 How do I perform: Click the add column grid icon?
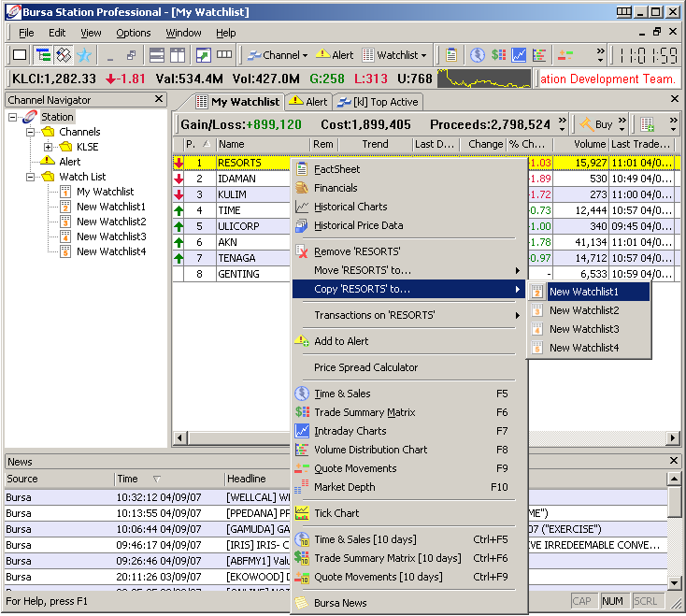pos(648,124)
